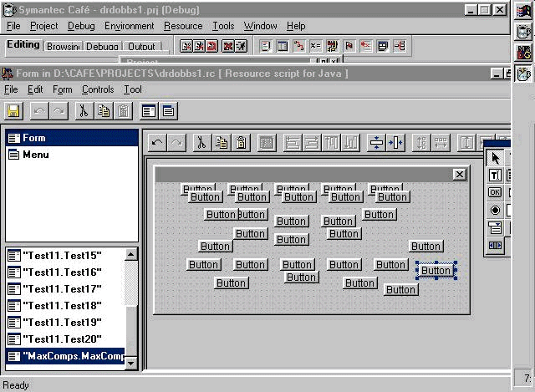Click the center vertically alignment icon
This screenshot has height=392, width=535.
[x=376, y=143]
